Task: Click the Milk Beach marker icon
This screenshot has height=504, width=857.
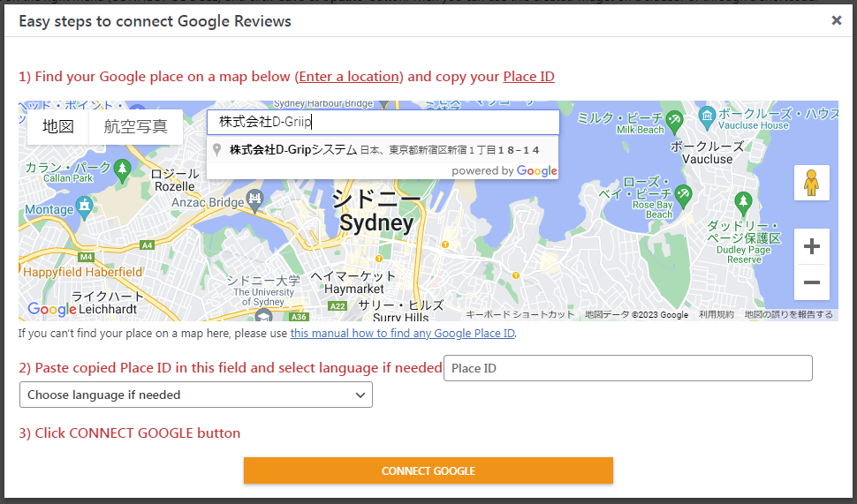Action: (x=674, y=123)
